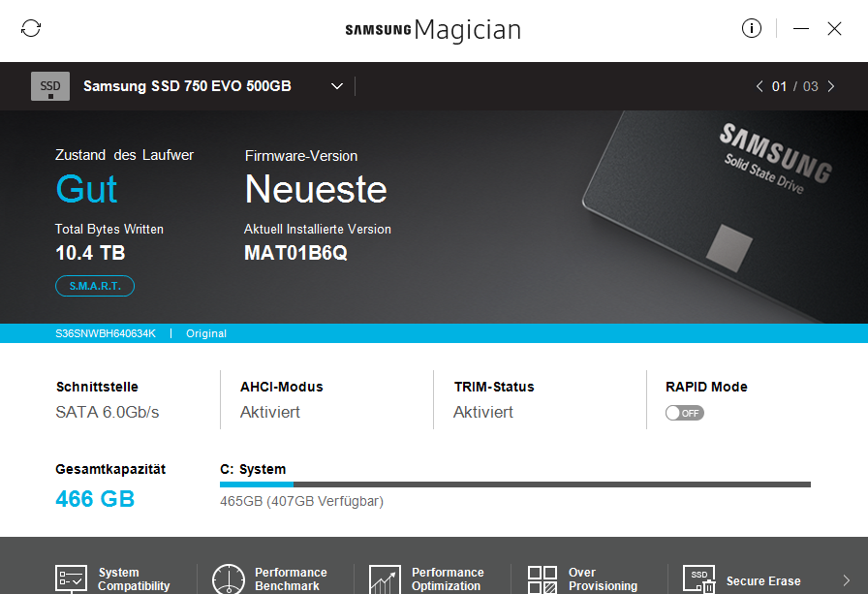
Task: Click the Neueste firmware status
Action: (x=316, y=189)
